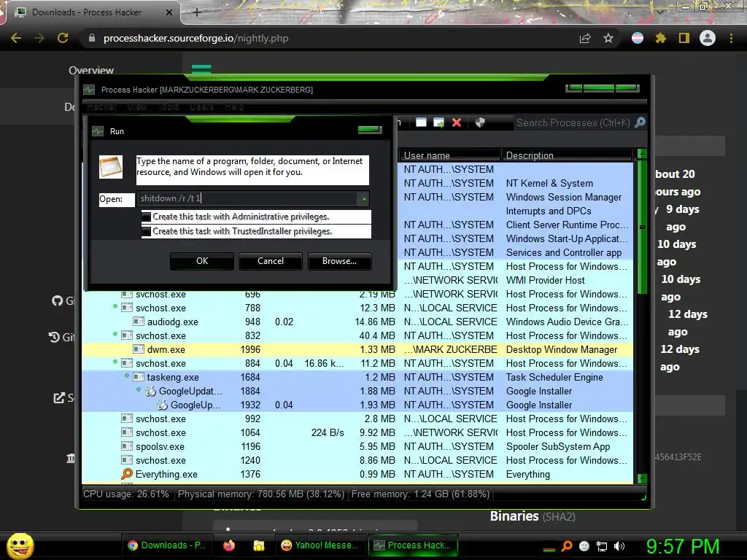Screen dimensions: 747x560
Task: Click the Everything.exe process icon
Action: pyautogui.click(x=127, y=474)
